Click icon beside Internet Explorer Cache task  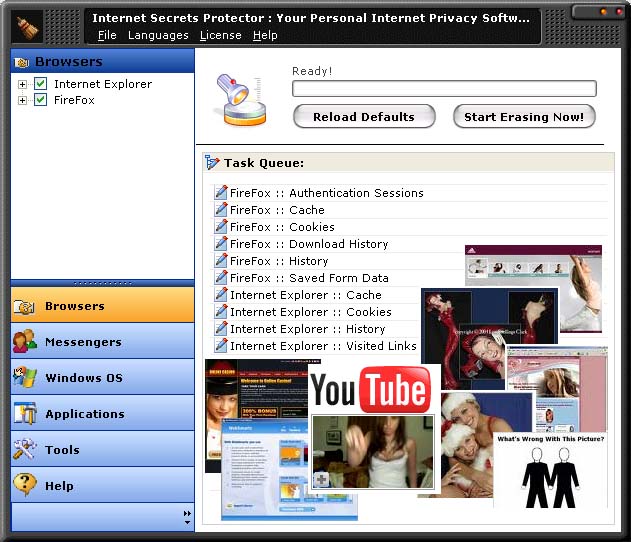pyautogui.click(x=221, y=295)
